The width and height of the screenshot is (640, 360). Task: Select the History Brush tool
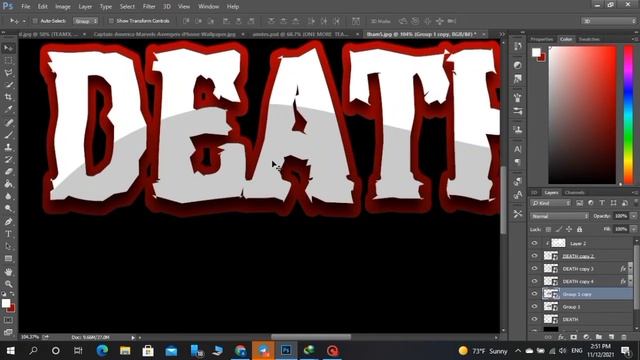click(x=8, y=159)
